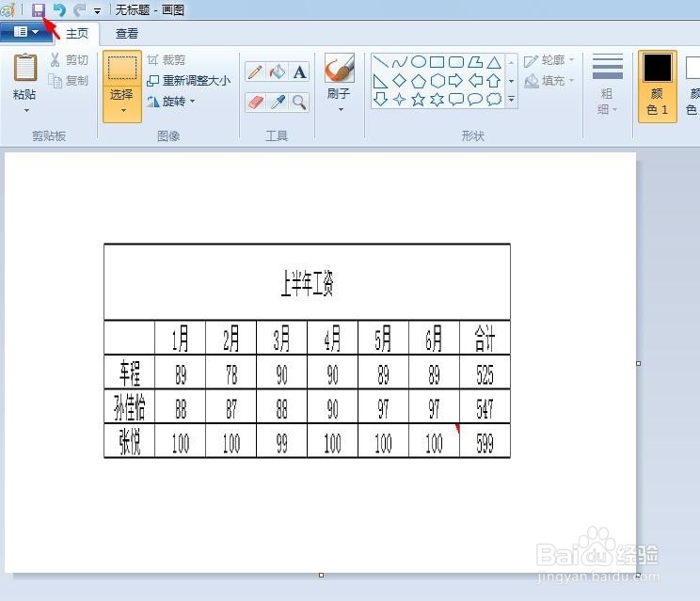Viewport: 700px width, 601px height.
Task: Switch to the 主页 tab
Action: (x=77, y=34)
